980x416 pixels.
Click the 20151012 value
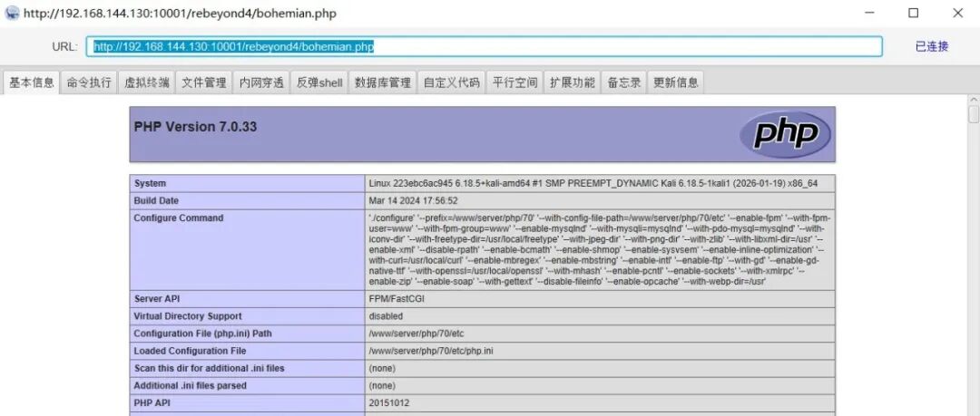pyautogui.click(x=388, y=403)
